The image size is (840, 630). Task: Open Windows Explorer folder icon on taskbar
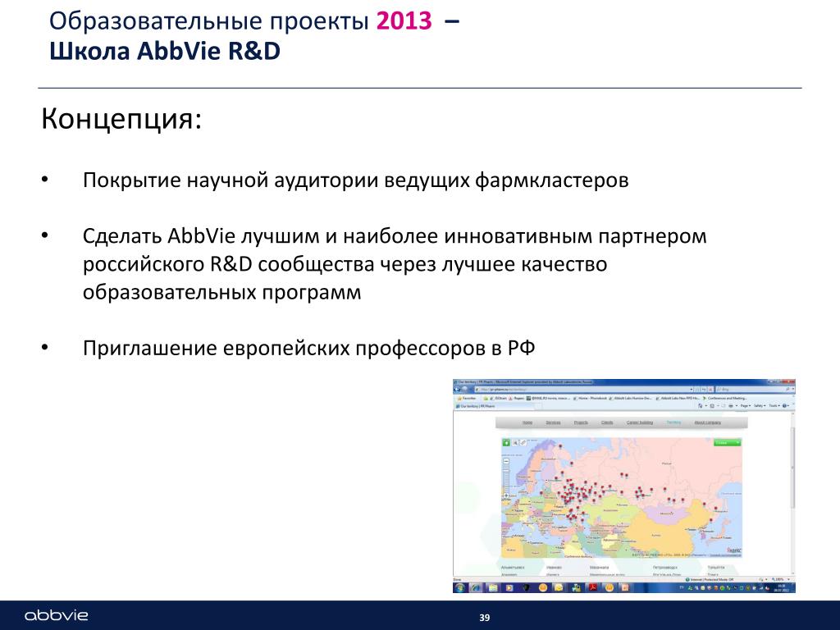pos(493,587)
